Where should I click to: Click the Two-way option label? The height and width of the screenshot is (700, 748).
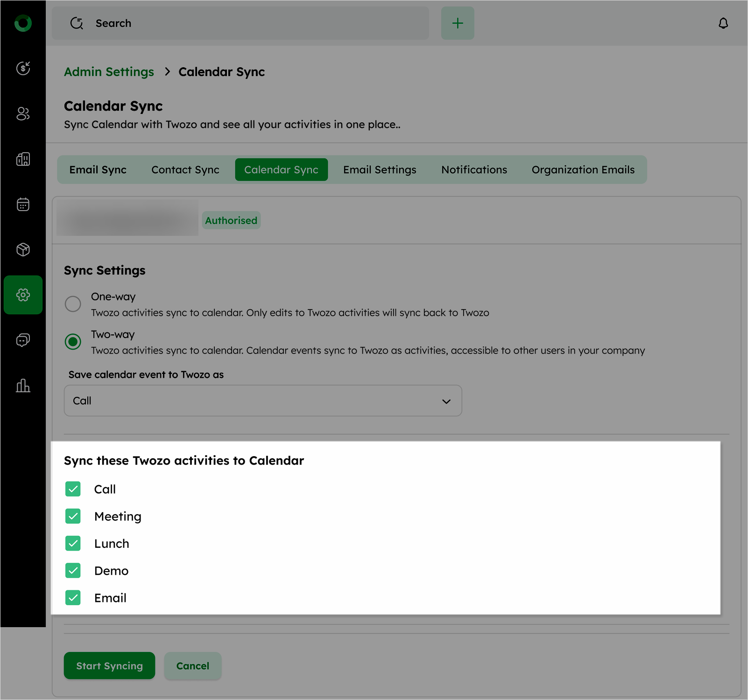coord(113,334)
